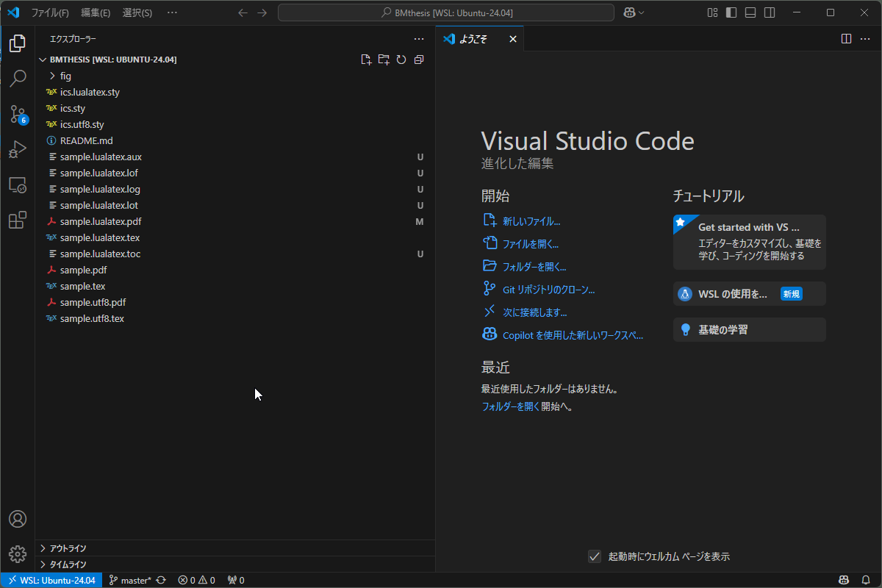Open the ファイル(F) menu
The image size is (882, 588).
pyautogui.click(x=50, y=12)
